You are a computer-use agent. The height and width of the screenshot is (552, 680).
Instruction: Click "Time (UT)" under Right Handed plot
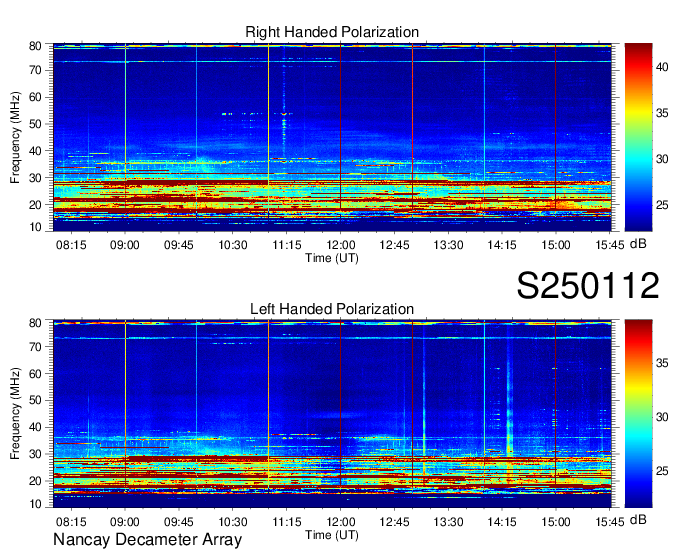click(332, 258)
